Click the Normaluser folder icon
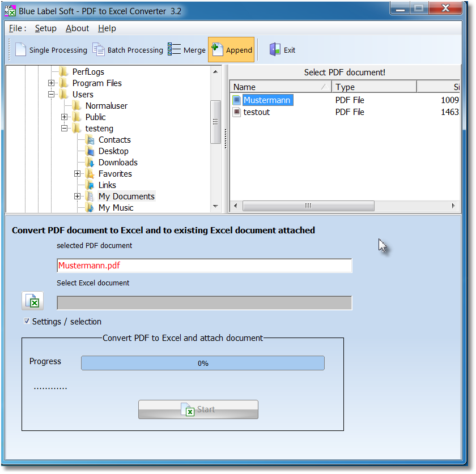The width and height of the screenshot is (476, 474). (77, 105)
